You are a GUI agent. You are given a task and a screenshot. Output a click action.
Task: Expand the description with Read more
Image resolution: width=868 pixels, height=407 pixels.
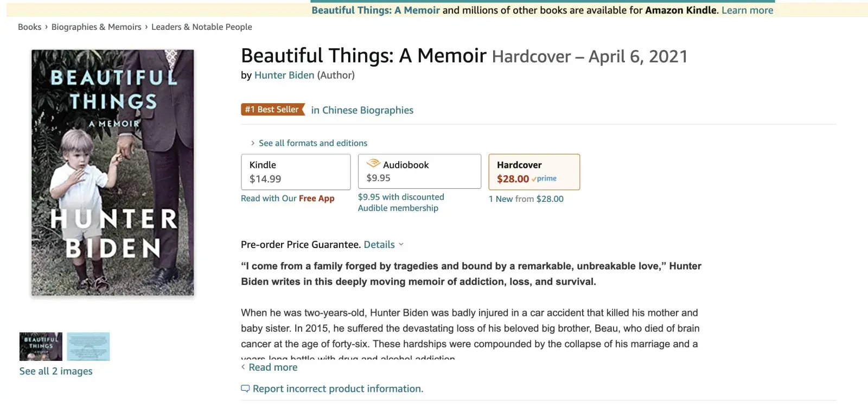[x=272, y=367]
